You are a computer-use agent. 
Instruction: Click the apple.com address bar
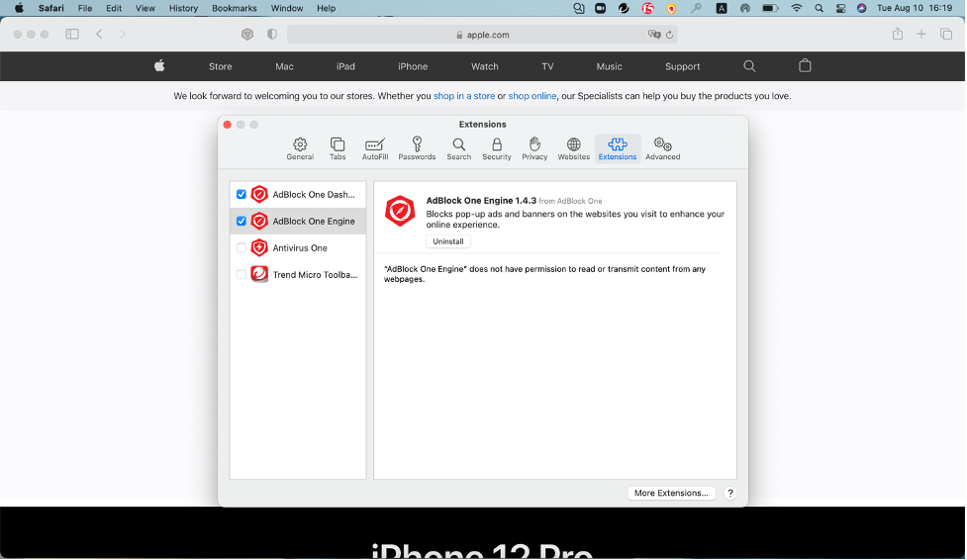[x=483, y=35]
